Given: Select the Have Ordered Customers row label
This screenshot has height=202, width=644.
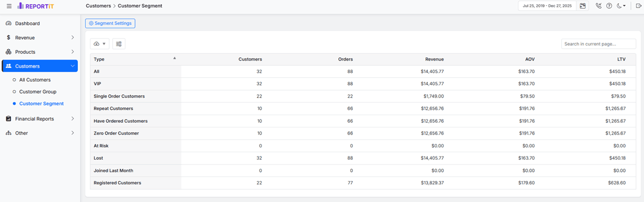Looking at the screenshot, I should coord(121,121).
